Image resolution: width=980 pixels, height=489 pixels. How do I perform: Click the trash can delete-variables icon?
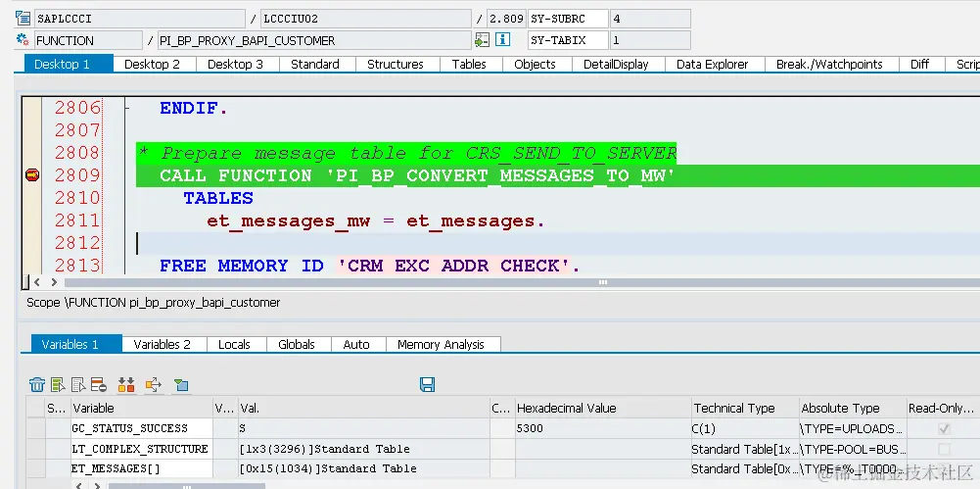[37, 384]
